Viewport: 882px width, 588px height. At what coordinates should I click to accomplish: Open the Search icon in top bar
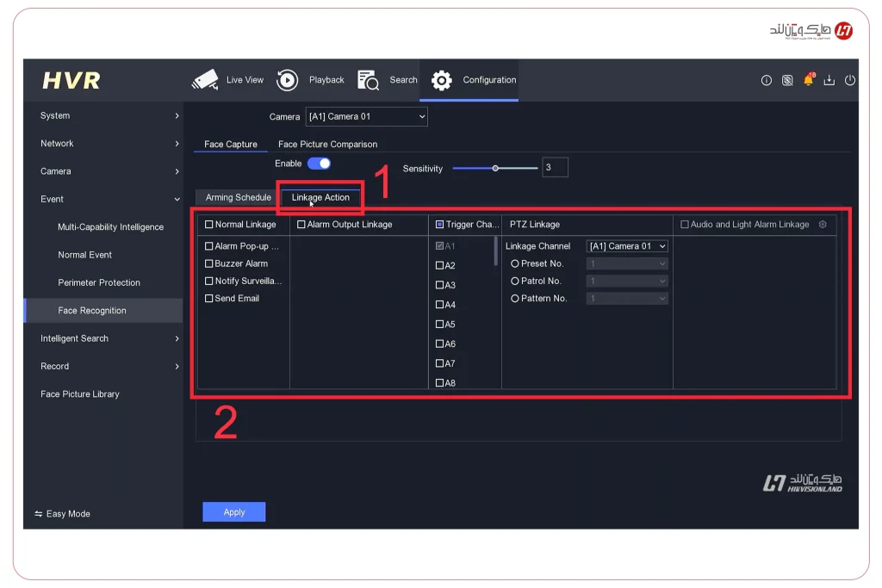tap(368, 80)
